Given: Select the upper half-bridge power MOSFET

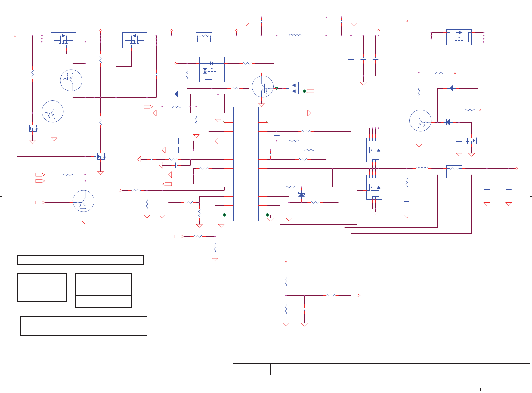Looking at the screenshot, I should click(374, 150).
